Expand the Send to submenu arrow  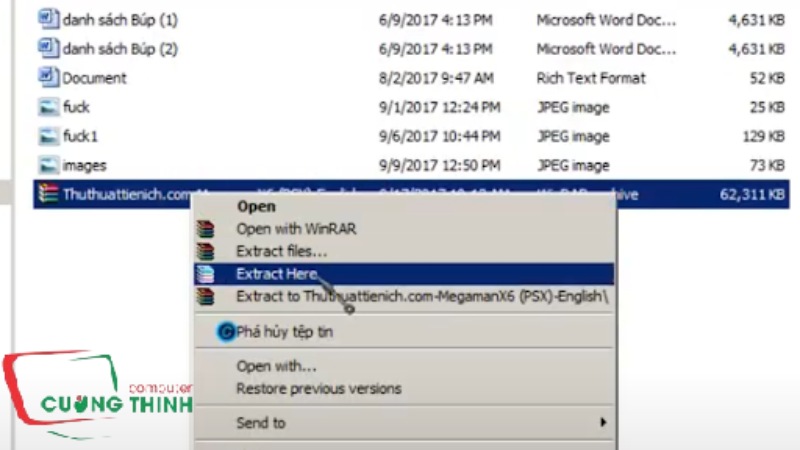click(x=603, y=422)
